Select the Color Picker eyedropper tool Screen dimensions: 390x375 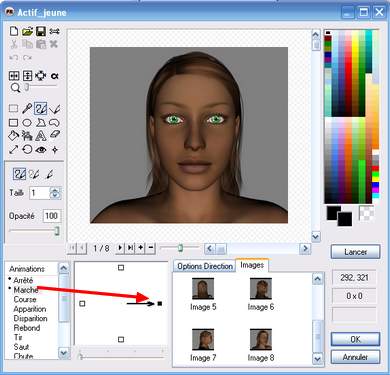(x=27, y=108)
